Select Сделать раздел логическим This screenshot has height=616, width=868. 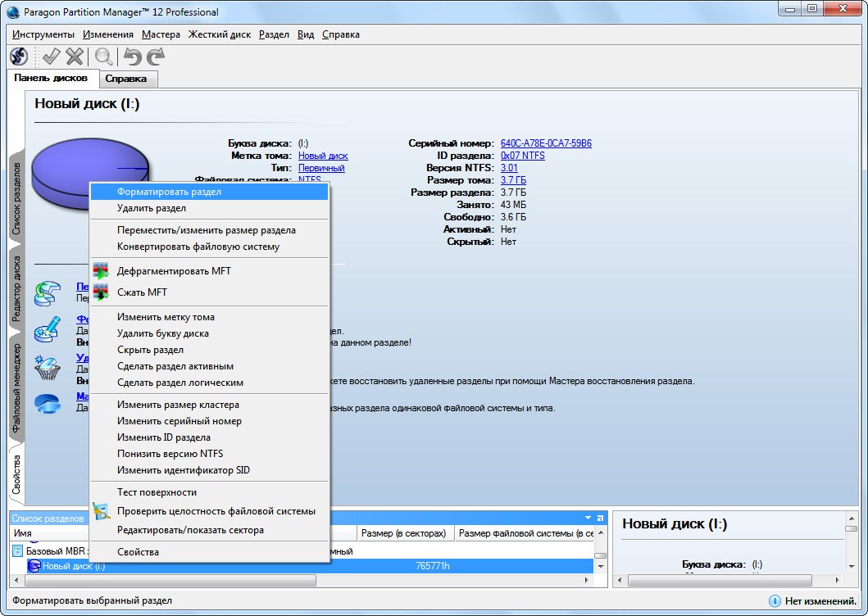coord(209,383)
